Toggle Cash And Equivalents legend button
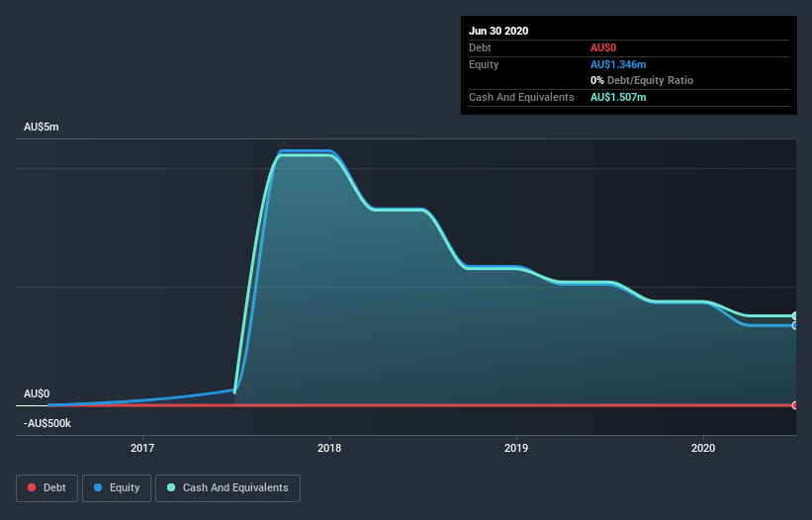Image resolution: width=812 pixels, height=520 pixels. click(227, 488)
